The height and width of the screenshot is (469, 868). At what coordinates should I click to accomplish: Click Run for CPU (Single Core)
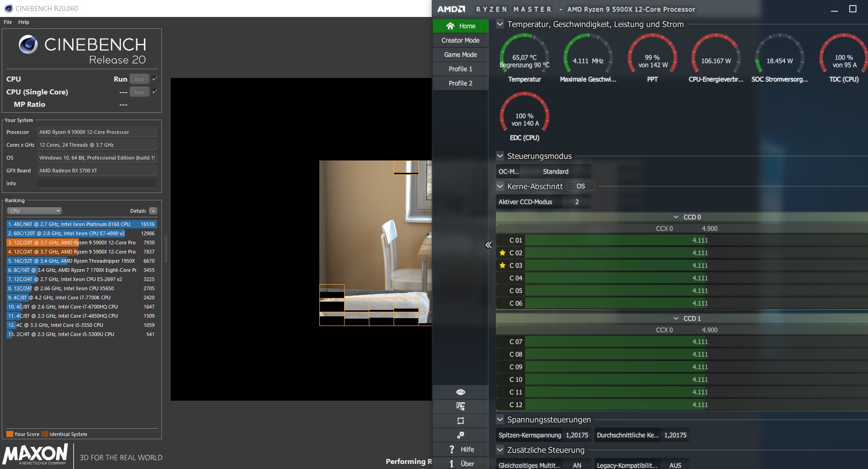(x=139, y=92)
